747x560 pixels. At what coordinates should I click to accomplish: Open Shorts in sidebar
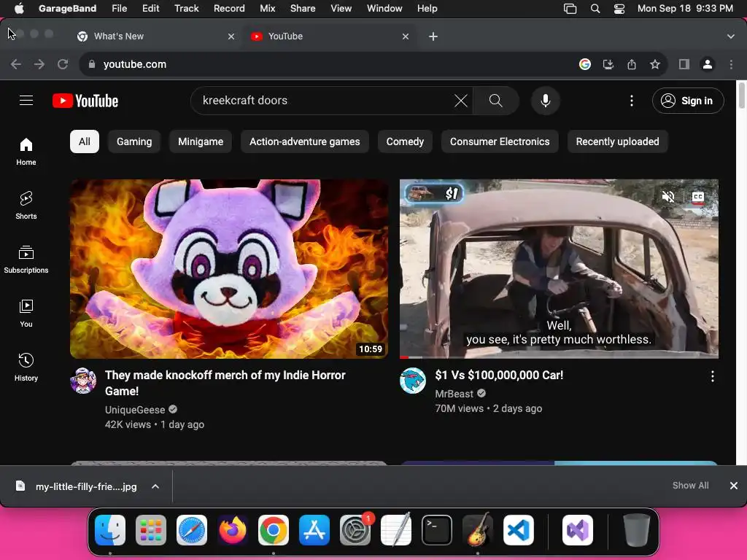click(x=26, y=205)
